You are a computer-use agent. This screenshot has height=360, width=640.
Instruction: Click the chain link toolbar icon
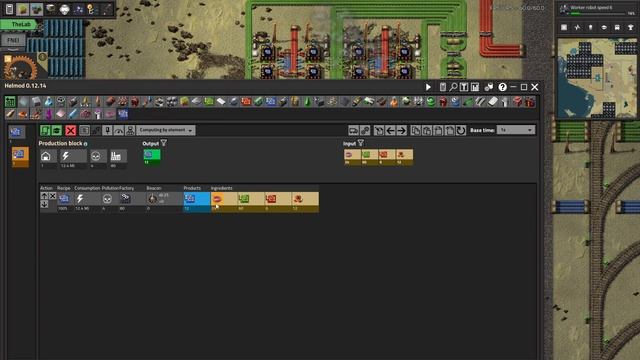point(365,130)
